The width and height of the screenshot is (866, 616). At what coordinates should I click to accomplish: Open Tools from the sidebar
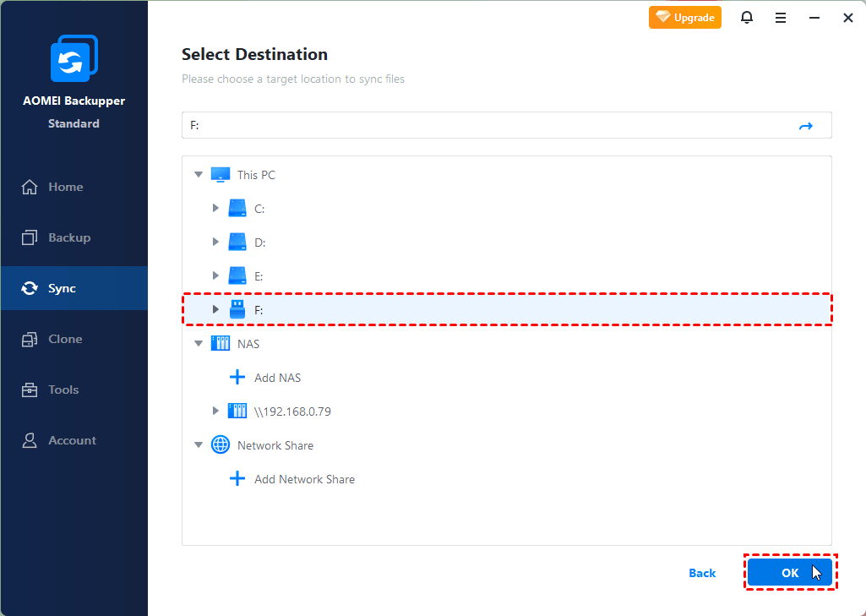tap(63, 390)
